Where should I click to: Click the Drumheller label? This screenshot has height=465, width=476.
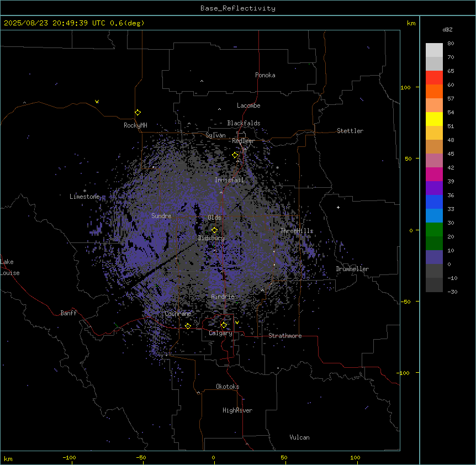352,269
